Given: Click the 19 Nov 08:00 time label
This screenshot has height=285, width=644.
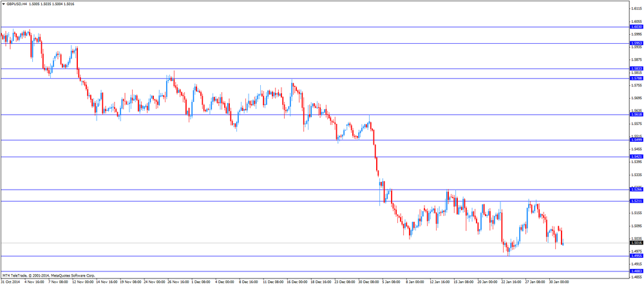Looking at the screenshot, I should pyautogui.click(x=131, y=282).
